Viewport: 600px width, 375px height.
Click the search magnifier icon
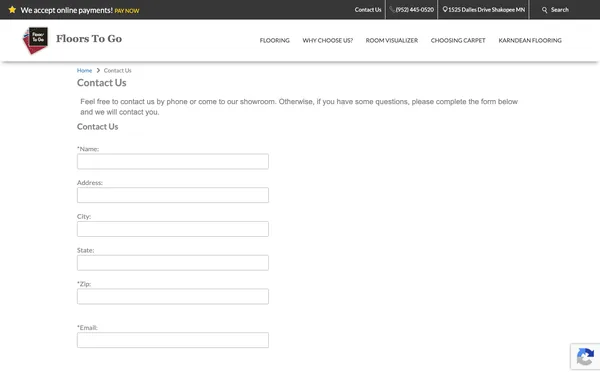click(545, 10)
